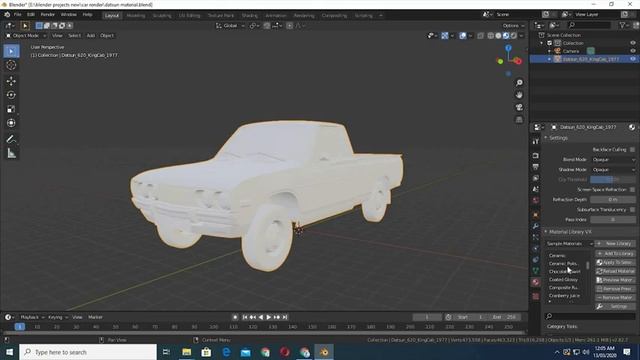The height and width of the screenshot is (360, 640).
Task: Open the Window menu
Action: tap(68, 14)
